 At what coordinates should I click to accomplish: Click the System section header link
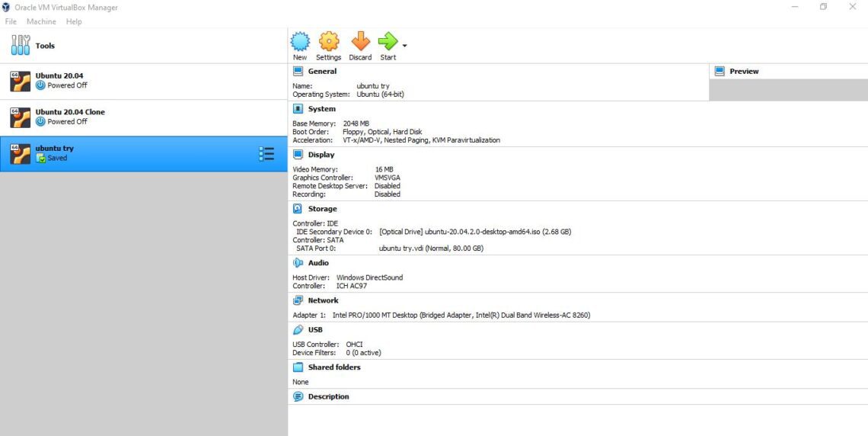point(321,109)
